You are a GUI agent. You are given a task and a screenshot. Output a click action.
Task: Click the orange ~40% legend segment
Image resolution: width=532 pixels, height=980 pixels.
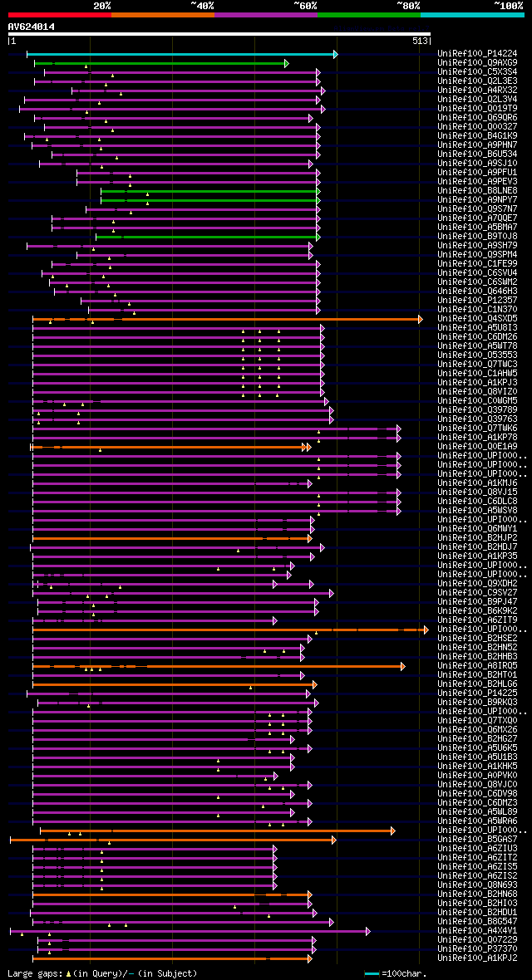(x=163, y=14)
